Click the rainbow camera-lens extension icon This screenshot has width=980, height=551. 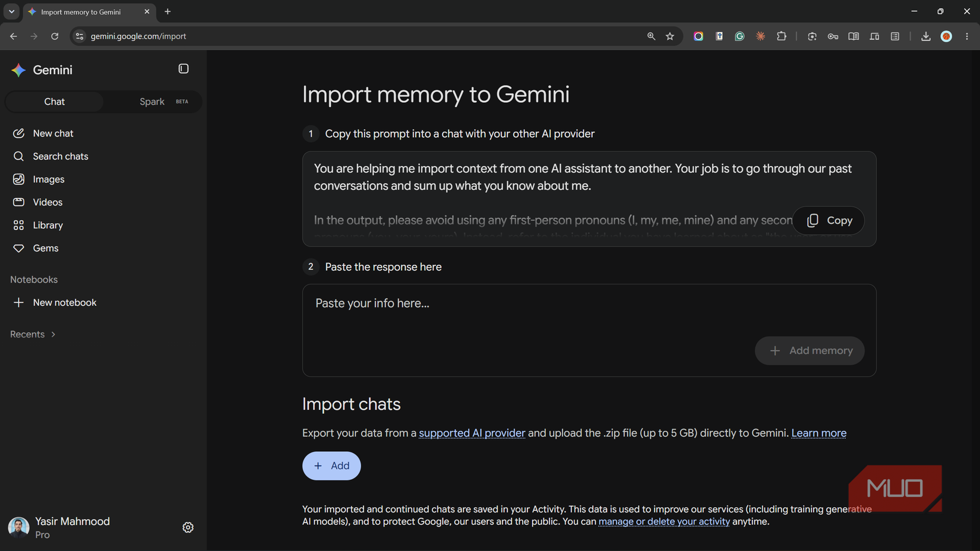pyautogui.click(x=698, y=36)
